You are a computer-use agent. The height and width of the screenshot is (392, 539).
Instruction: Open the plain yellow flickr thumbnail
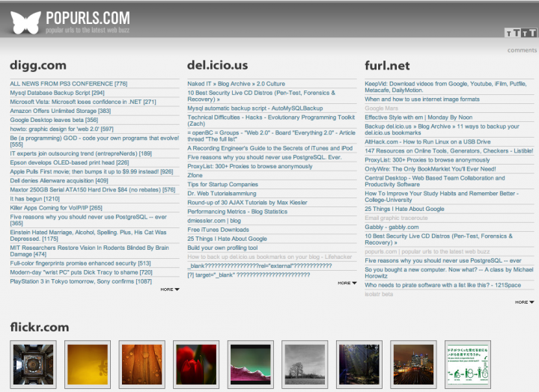88,364
